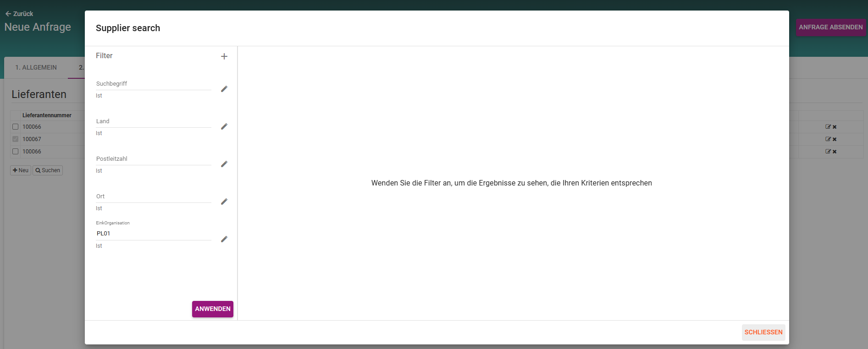Apply filters with the Anwenden button
Viewport: 868px width, 349px height.
pos(212,309)
